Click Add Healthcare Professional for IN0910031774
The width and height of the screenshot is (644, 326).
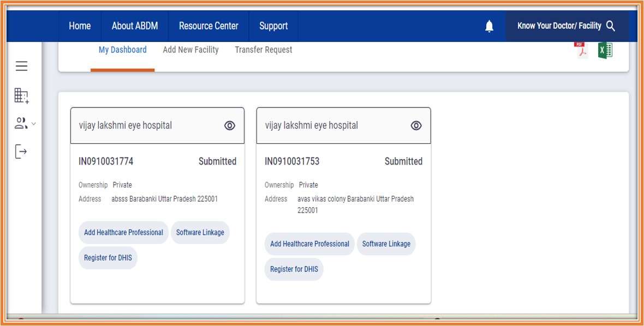click(123, 232)
